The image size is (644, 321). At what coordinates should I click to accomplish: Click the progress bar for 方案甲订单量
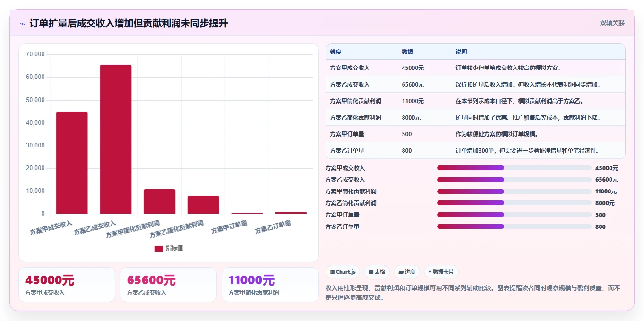[x=514, y=215]
